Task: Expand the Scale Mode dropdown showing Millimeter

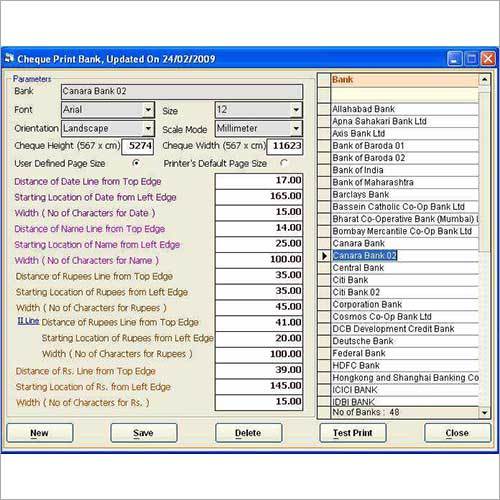Action: [296, 129]
